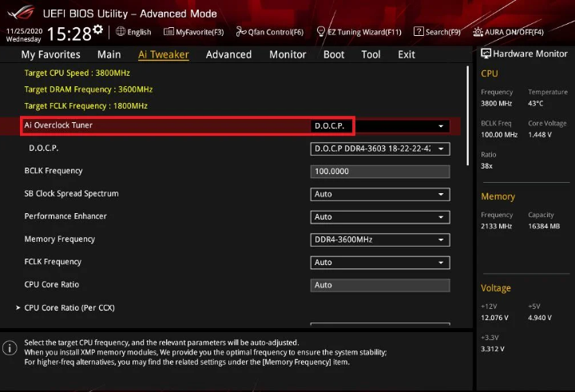Select FCLK Frequency label

[53, 262]
